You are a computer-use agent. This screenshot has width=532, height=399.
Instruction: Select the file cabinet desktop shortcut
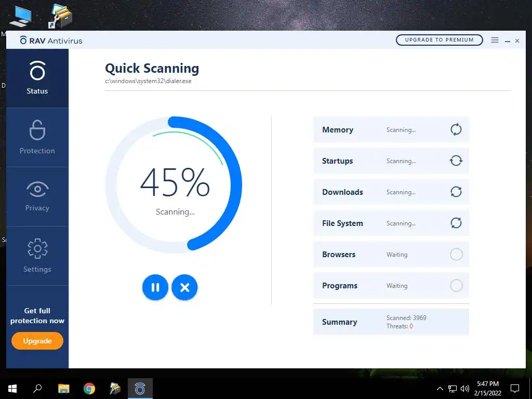click(x=60, y=16)
